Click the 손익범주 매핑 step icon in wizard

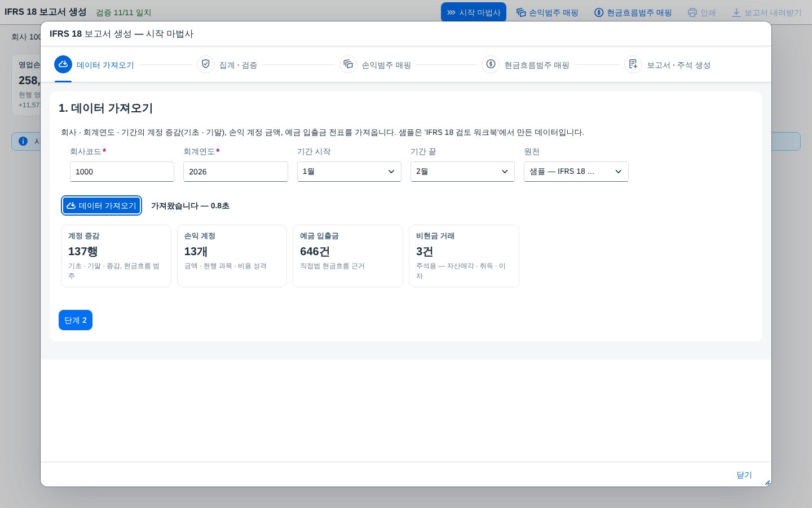[x=348, y=64]
